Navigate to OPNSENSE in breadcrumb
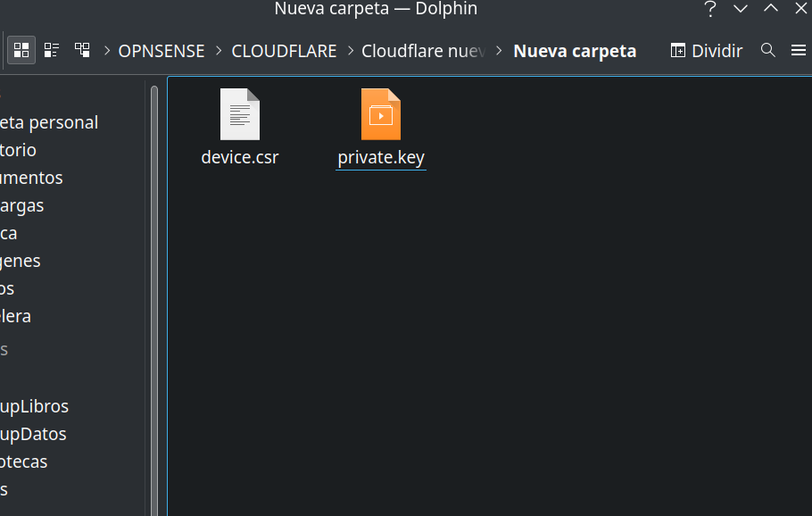This screenshot has width=812, height=516. [162, 51]
